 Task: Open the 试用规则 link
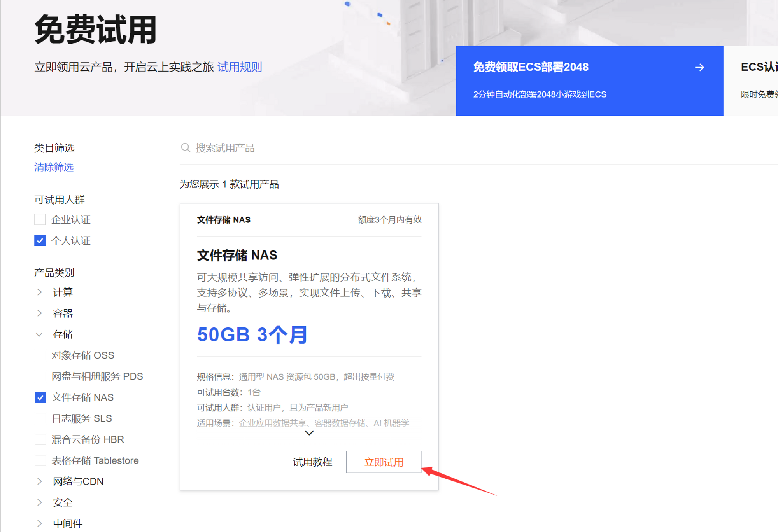point(239,67)
